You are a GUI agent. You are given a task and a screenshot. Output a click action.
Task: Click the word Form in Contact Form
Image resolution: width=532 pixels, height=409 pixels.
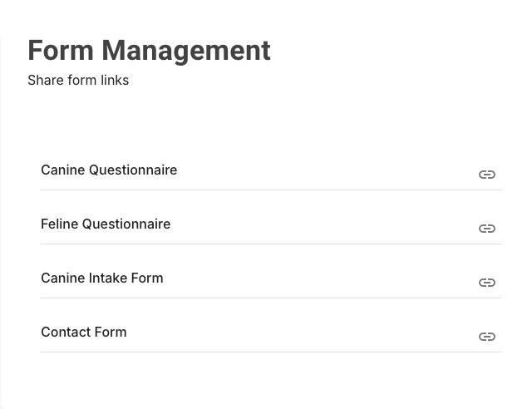pos(111,332)
